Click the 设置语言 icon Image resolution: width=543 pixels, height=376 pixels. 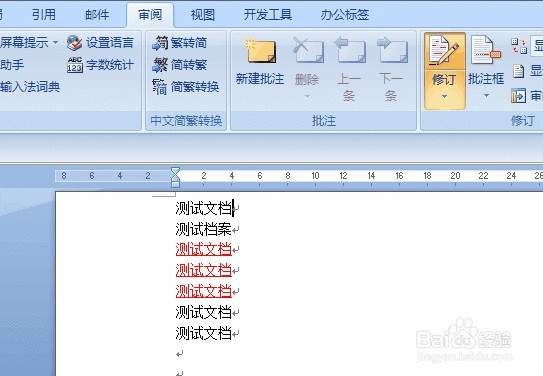(74, 43)
